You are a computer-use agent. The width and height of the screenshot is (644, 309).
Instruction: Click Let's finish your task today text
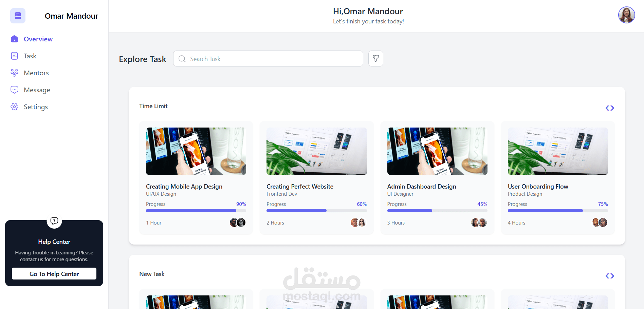(x=368, y=21)
